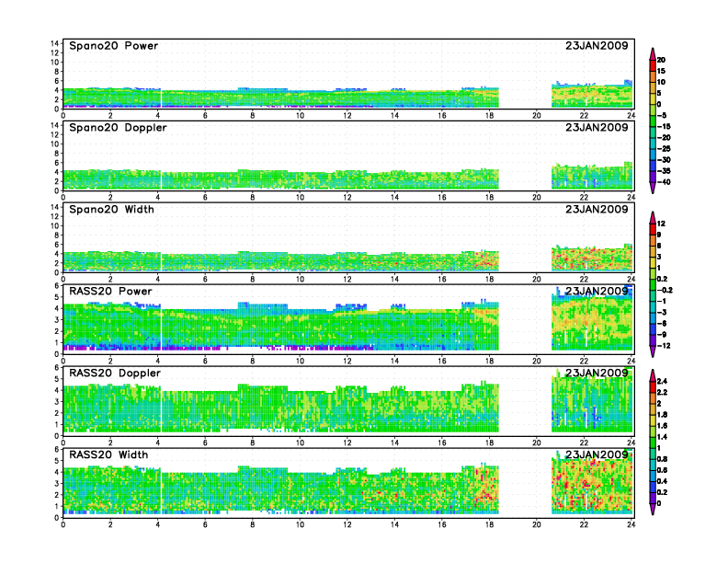The height and width of the screenshot is (563, 728).
Task: Click the "-5" colorbar label
Action: tap(662, 115)
